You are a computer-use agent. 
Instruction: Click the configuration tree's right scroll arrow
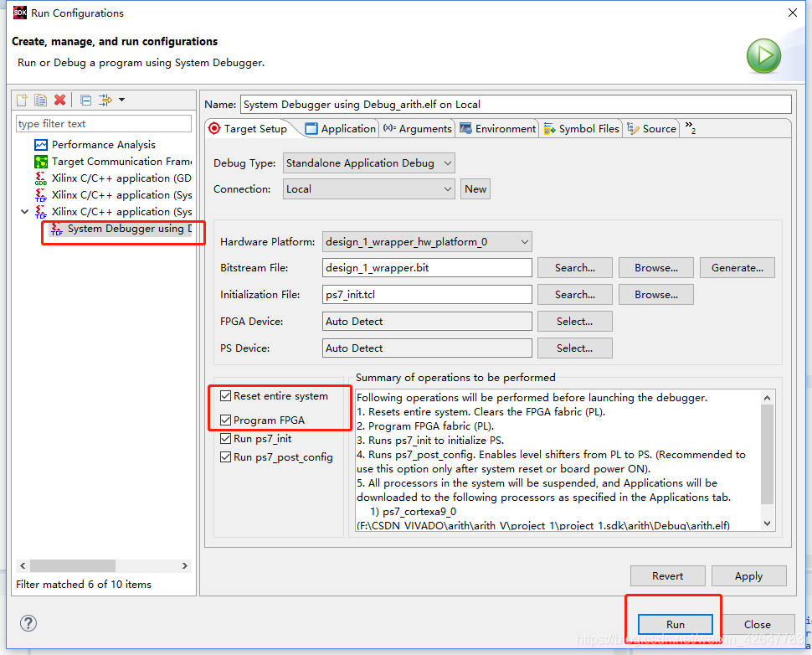(x=185, y=565)
